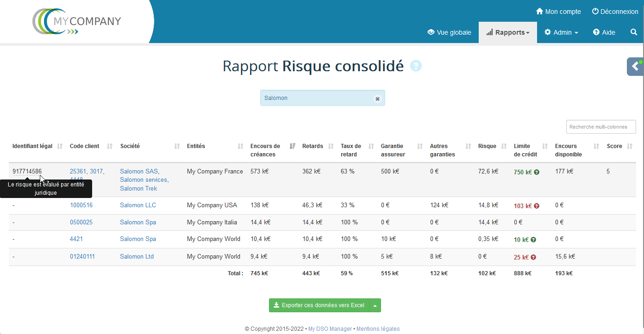Clear the Salomon filter with the x icon
Image resolution: width=644 pixels, height=334 pixels.
(377, 99)
